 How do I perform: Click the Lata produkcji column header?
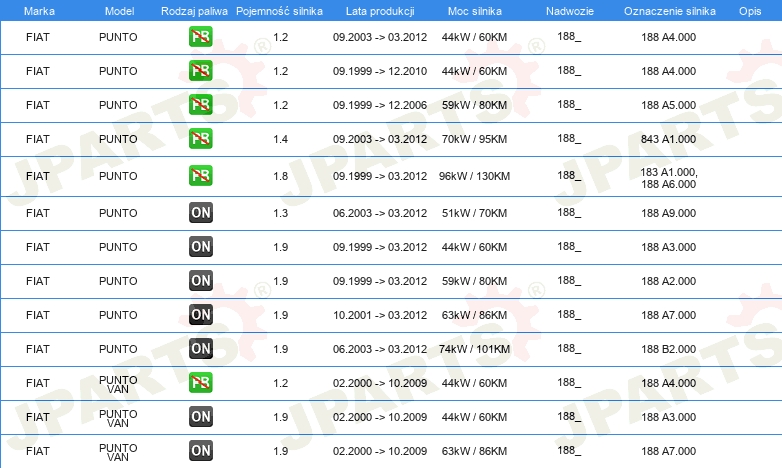click(x=380, y=11)
